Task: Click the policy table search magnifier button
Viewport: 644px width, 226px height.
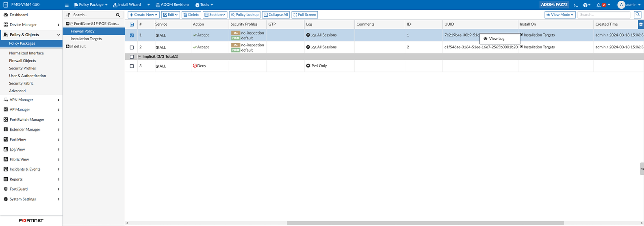Action: pos(637,15)
